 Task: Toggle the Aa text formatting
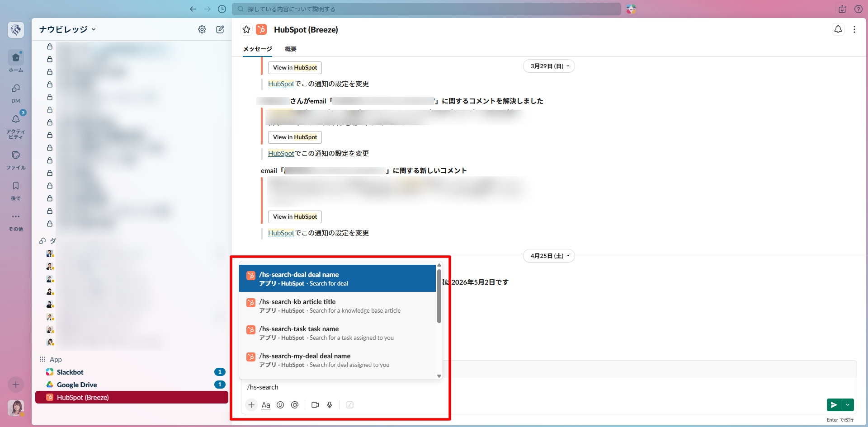point(266,405)
